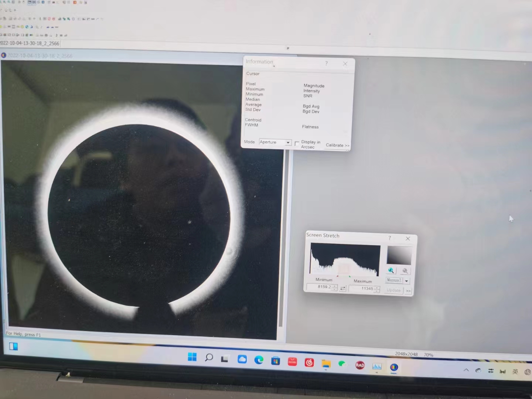The height and width of the screenshot is (399, 532).
Task: Show hidden system tray icons chevron
Action: [x=466, y=370]
